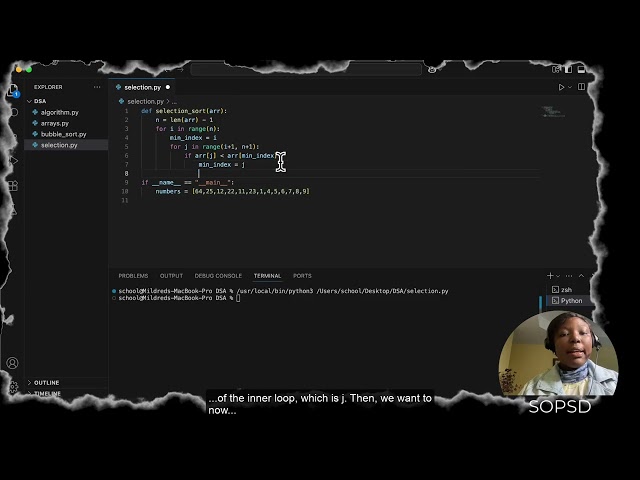This screenshot has width=640, height=480.
Task: Open the Search view in activity bar
Action: (14, 112)
